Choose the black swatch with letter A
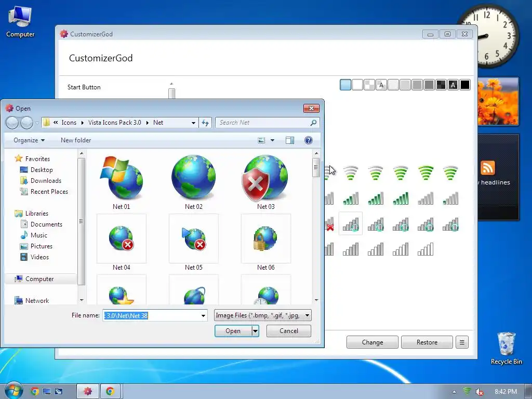532x399 pixels. point(453,85)
